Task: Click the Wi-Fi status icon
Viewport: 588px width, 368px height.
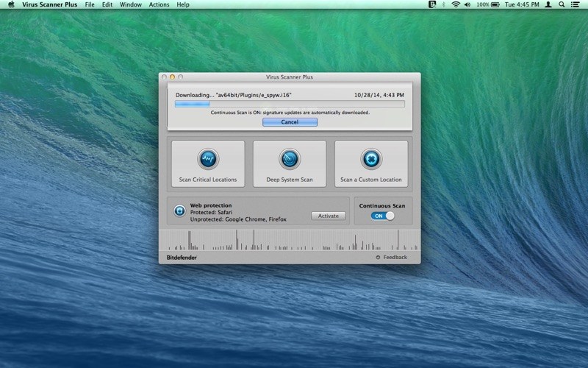Action: (456, 4)
